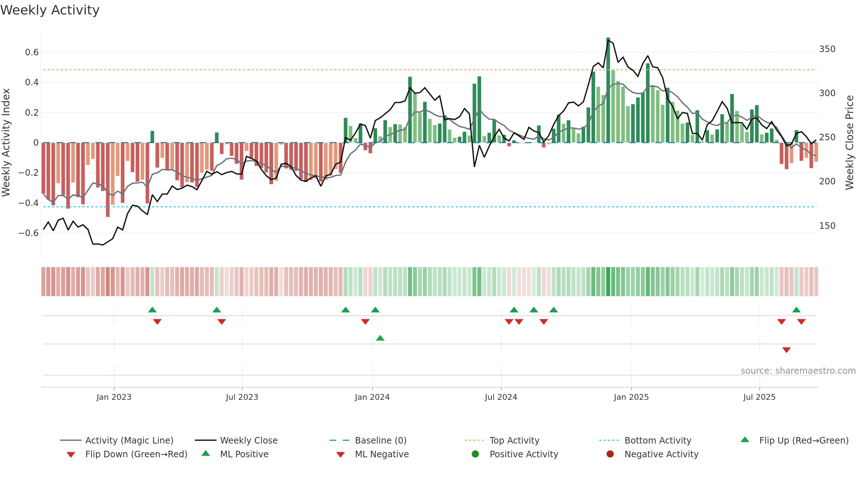Toggle the Top Activity legend entry
The height and width of the screenshot is (488, 868).
click(502, 440)
